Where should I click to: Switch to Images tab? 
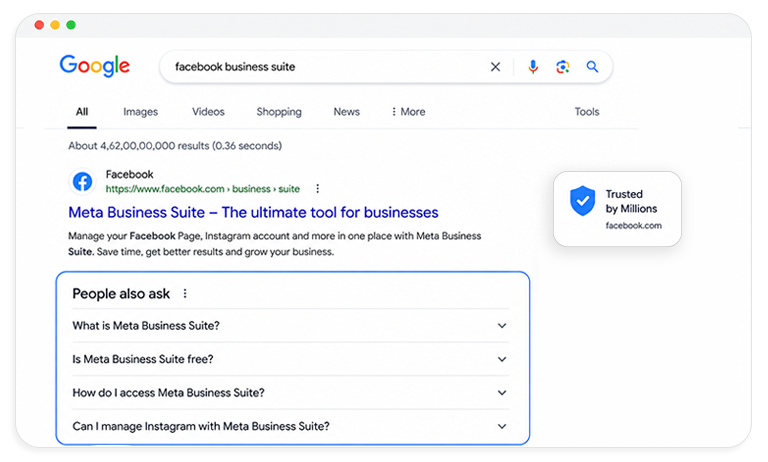[141, 112]
